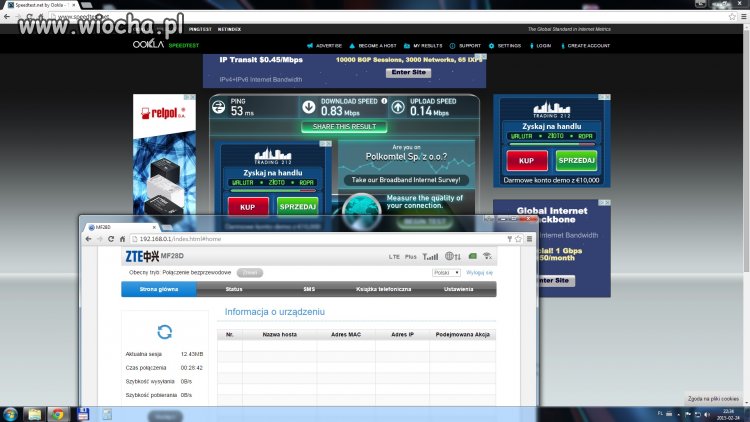Select MF28D browser tab
Viewport: 750px width, 422px height.
coord(121,227)
